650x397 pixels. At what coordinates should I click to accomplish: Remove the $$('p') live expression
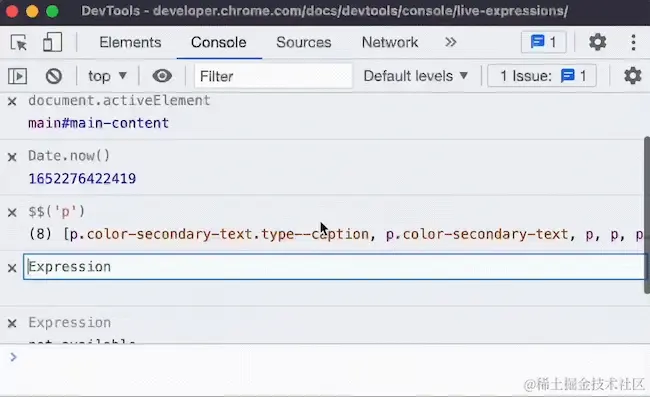[x=12, y=213]
